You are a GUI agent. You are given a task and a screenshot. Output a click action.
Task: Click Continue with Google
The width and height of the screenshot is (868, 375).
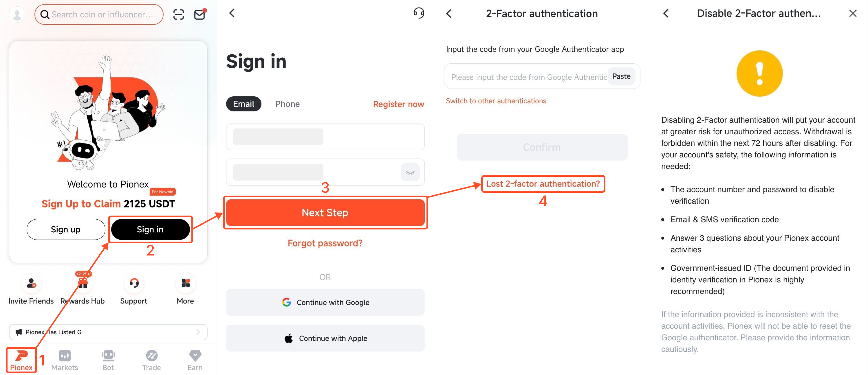coord(325,302)
